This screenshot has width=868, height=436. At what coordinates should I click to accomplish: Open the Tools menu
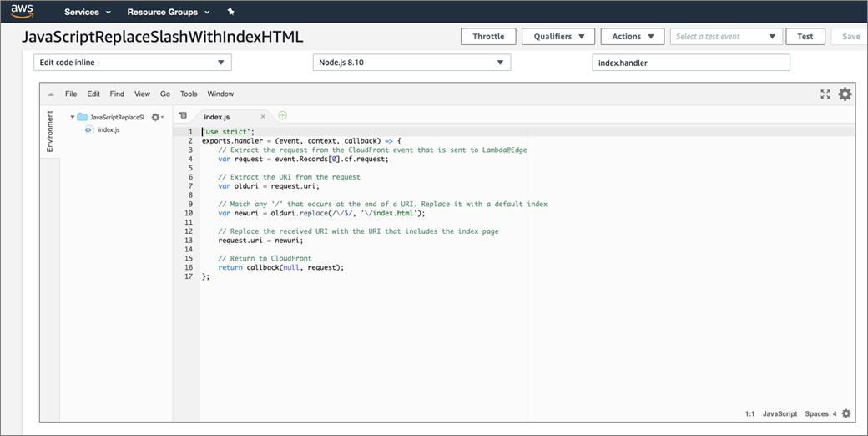(189, 94)
